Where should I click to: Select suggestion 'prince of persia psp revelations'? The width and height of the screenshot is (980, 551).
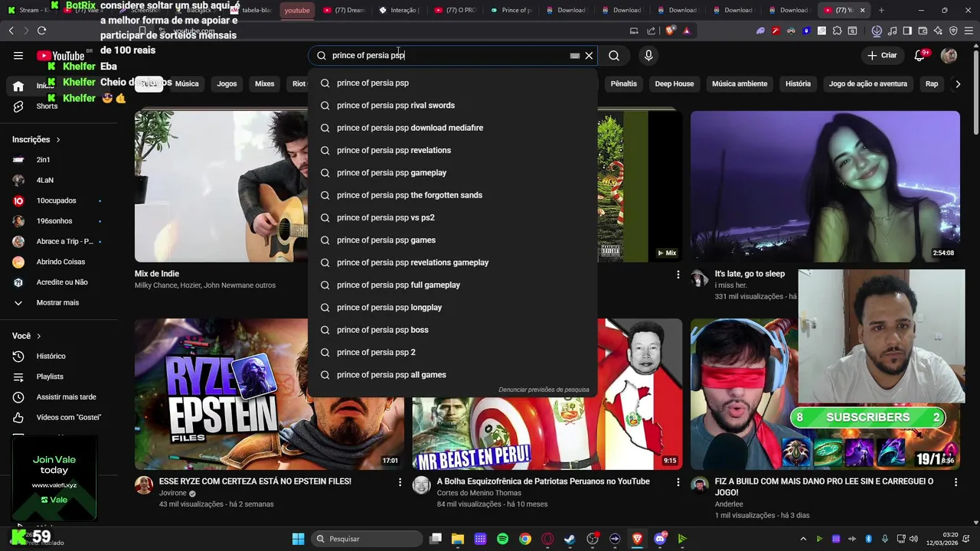[452, 150]
